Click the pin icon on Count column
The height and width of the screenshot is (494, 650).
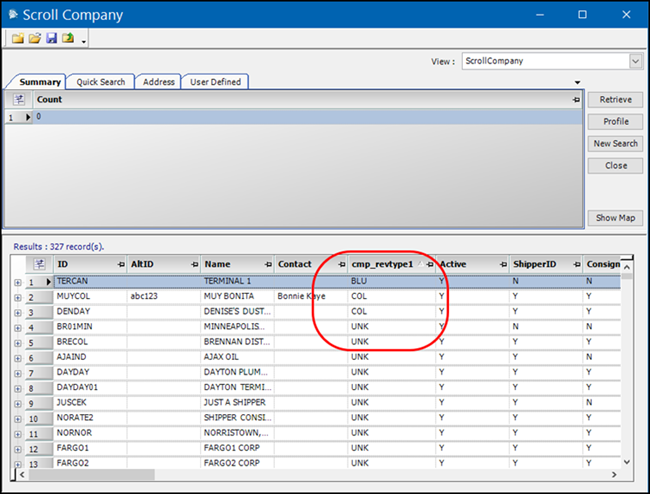point(576,100)
